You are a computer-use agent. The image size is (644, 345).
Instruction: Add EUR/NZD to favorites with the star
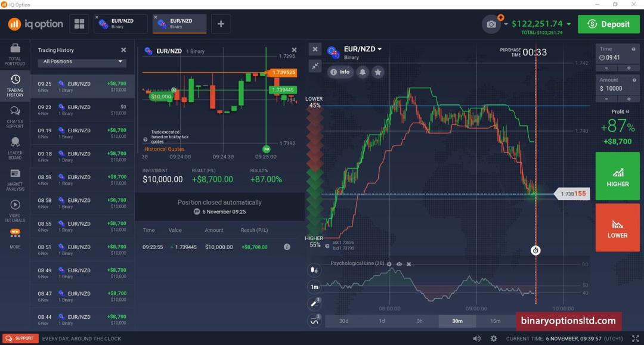point(378,72)
